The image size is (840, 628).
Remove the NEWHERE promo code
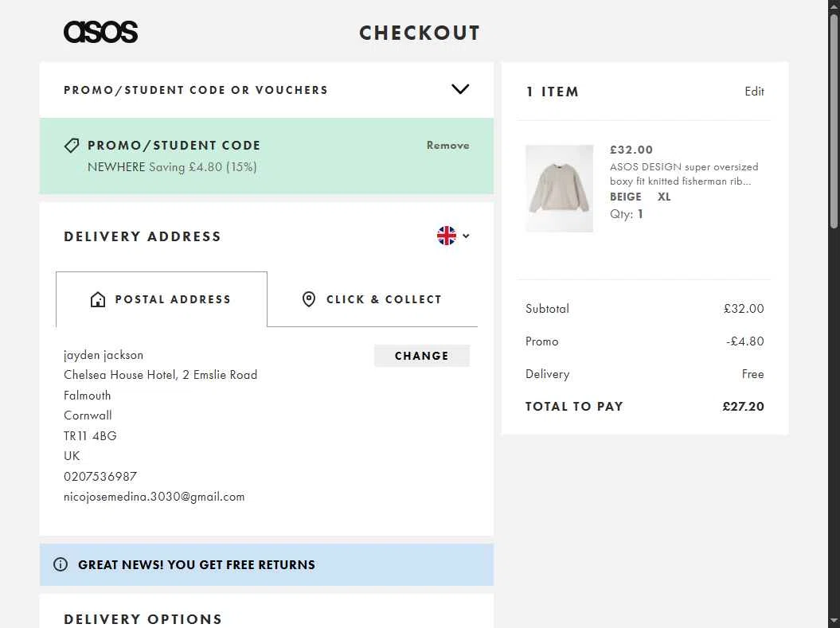tap(447, 146)
